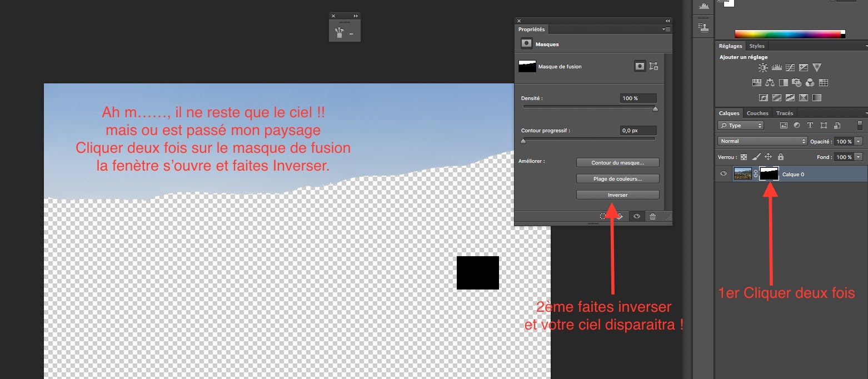Switch to the Calques tab
This screenshot has width=868, height=379.
(729, 113)
